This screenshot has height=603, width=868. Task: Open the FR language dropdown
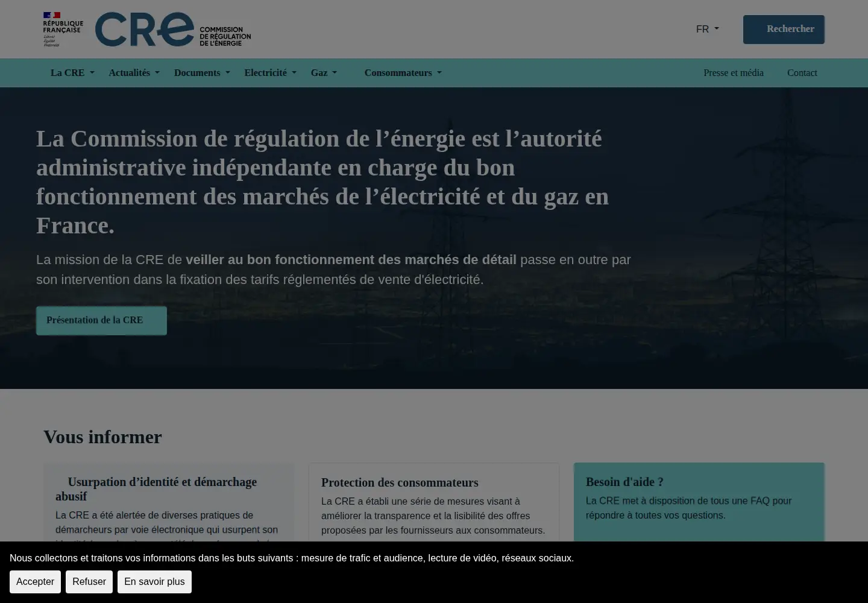(x=707, y=29)
